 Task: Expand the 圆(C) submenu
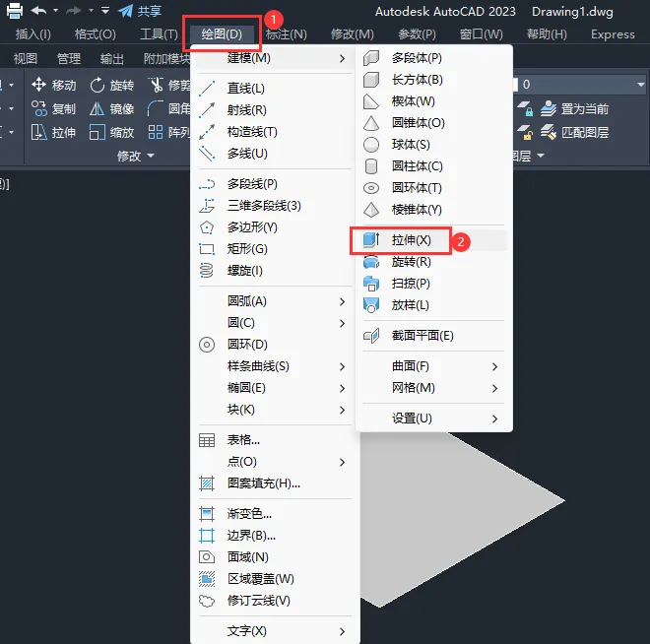(x=275, y=323)
